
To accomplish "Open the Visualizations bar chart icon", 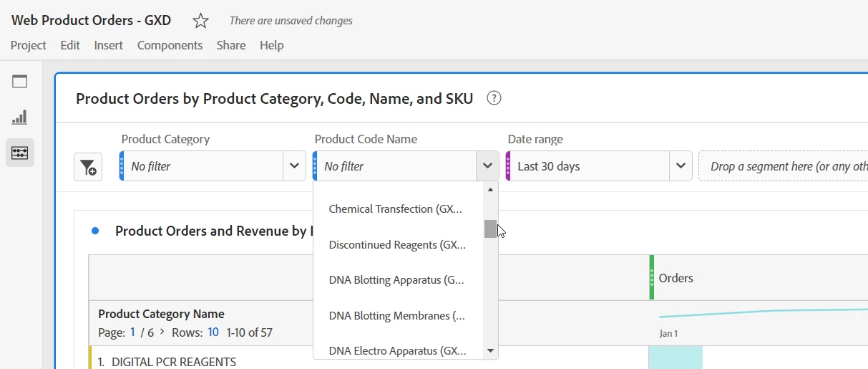I will pos(20,118).
